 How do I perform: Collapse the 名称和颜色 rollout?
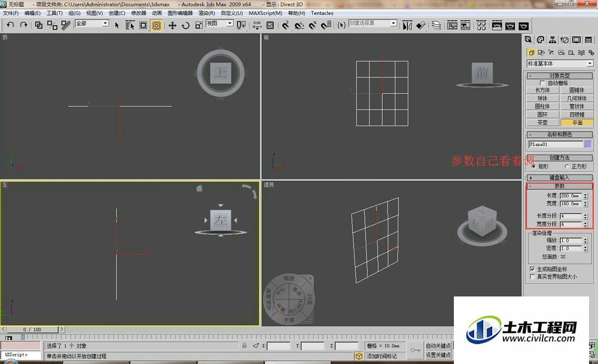pyautogui.click(x=560, y=134)
